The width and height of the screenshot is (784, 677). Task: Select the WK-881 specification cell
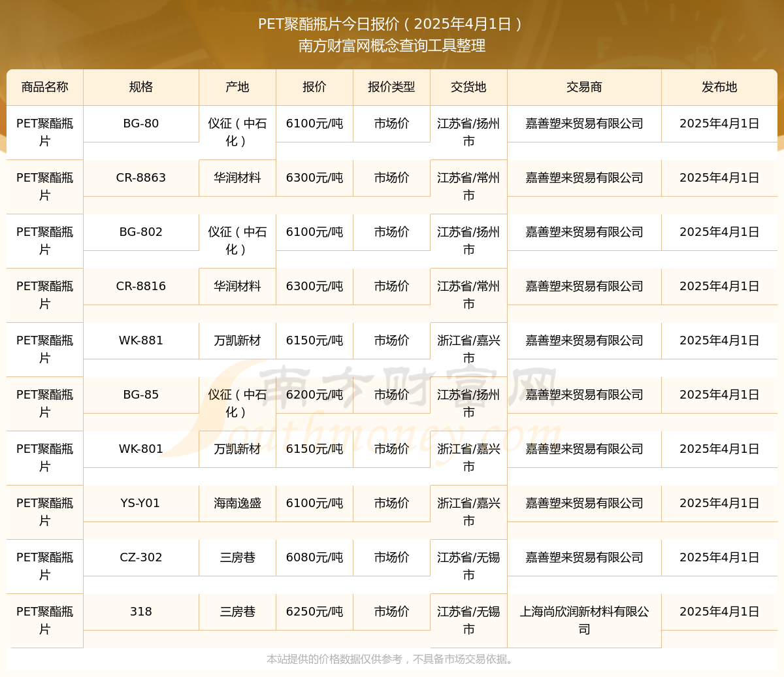point(141,340)
